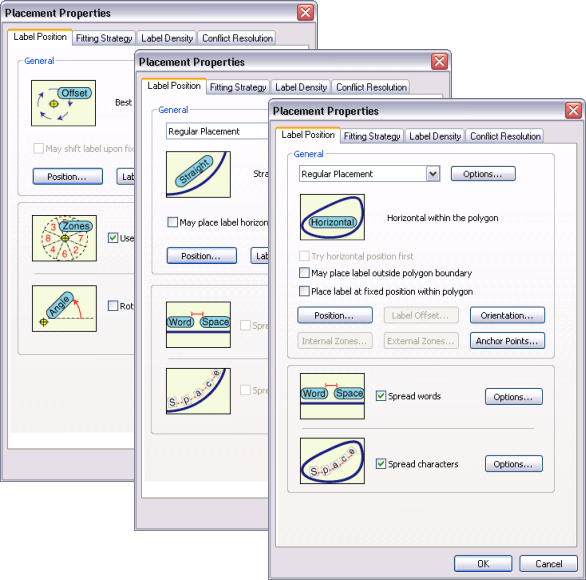Open the Regular Placement dropdown arrow in front window

433,174
